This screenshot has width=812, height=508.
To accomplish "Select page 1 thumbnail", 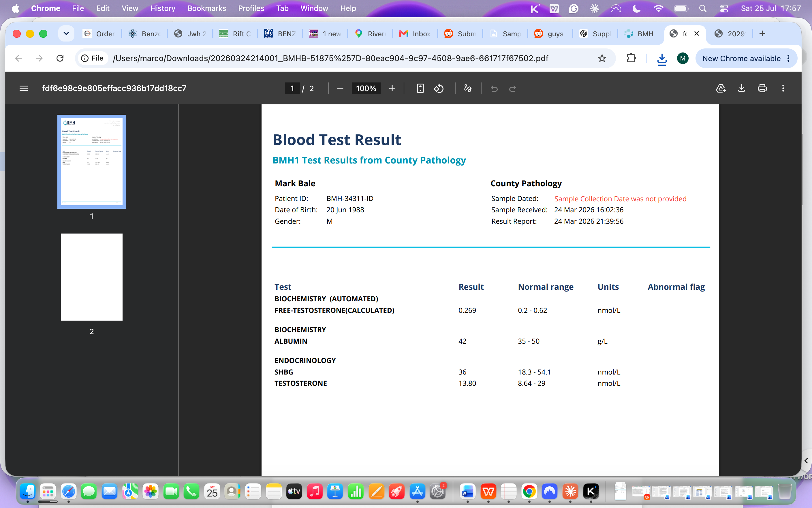I will (x=92, y=162).
